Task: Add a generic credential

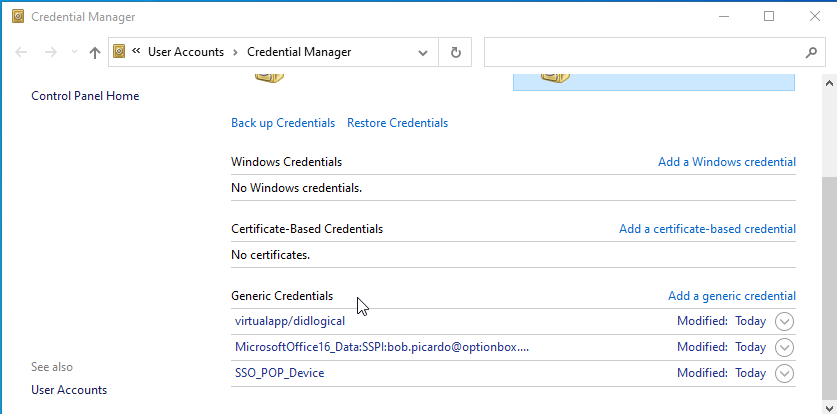Action: [731, 296]
